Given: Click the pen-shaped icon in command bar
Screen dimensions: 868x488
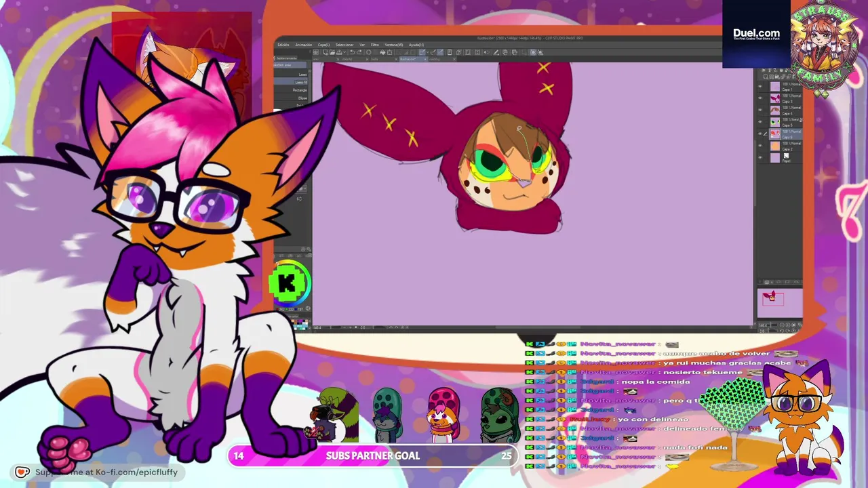Looking at the screenshot, I should pyautogui.click(x=496, y=52).
